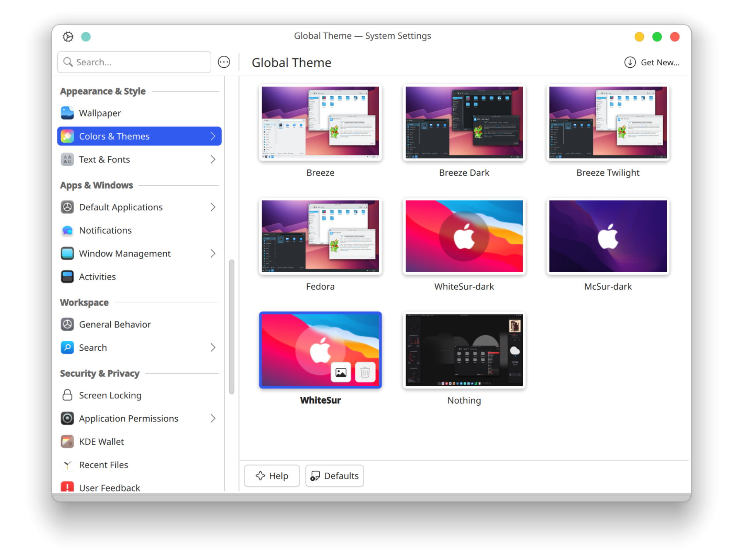Image resolution: width=743 pixels, height=560 pixels.
Task: Open Default Applications via its gear icon
Action: point(67,207)
